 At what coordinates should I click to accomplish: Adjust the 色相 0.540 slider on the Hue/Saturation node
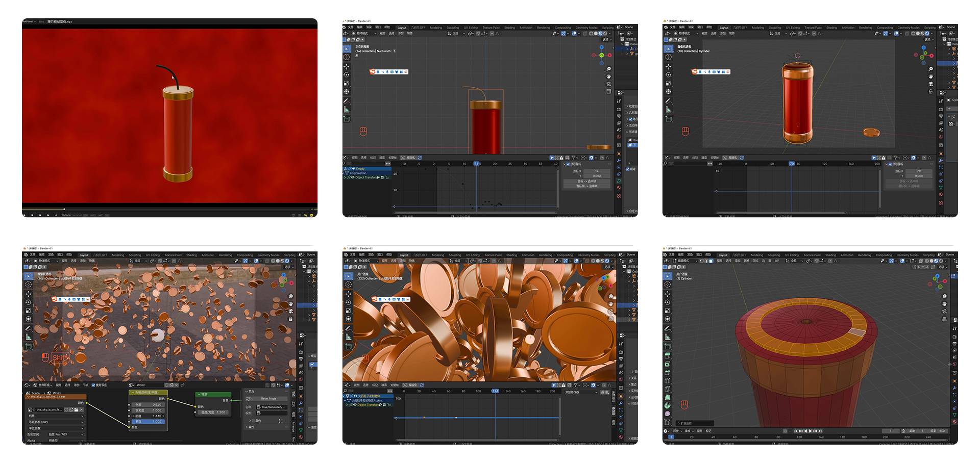click(x=149, y=404)
